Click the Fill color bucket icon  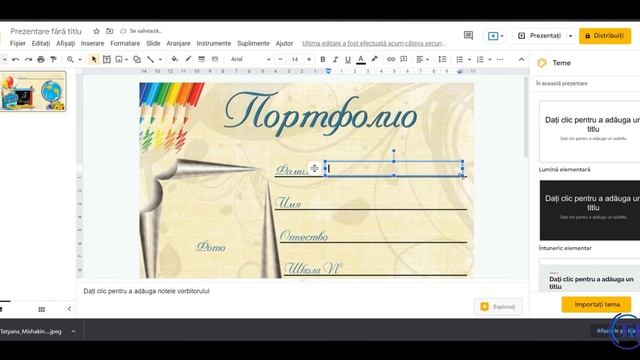175,59
